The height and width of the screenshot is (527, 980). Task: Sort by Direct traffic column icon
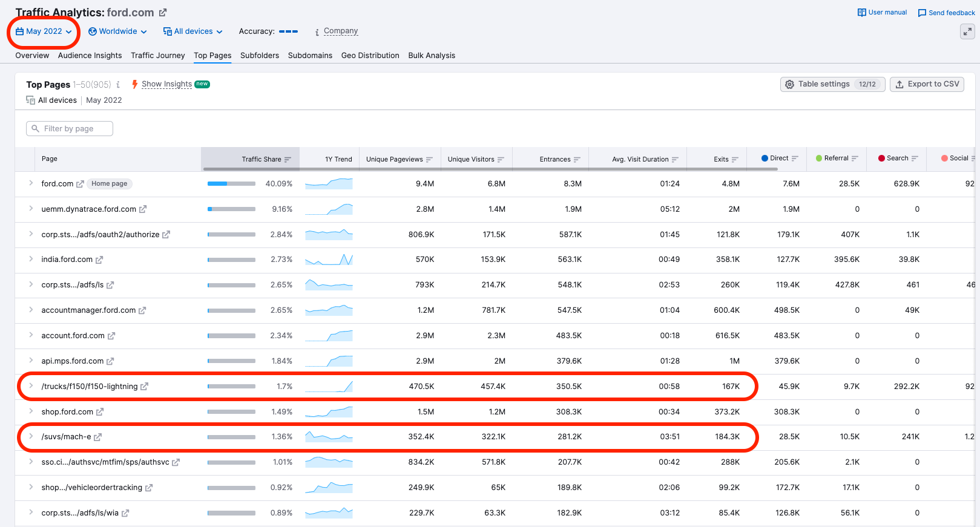pyautogui.click(x=795, y=159)
